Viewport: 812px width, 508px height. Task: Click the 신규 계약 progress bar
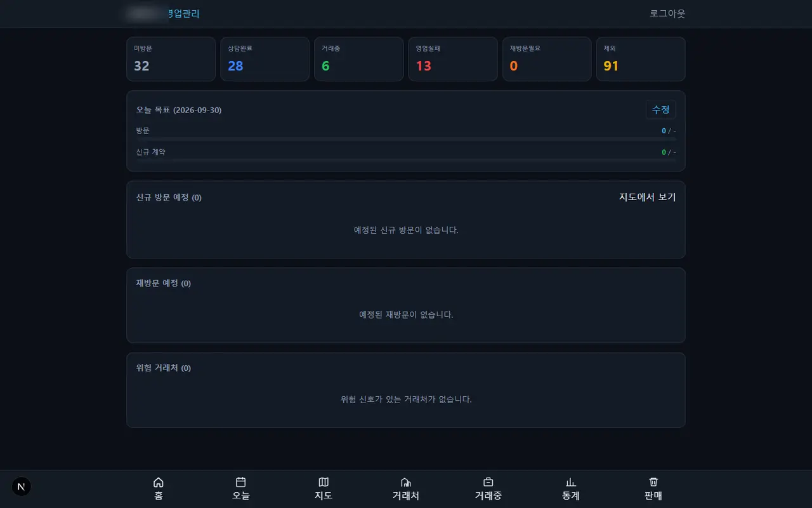click(406, 160)
